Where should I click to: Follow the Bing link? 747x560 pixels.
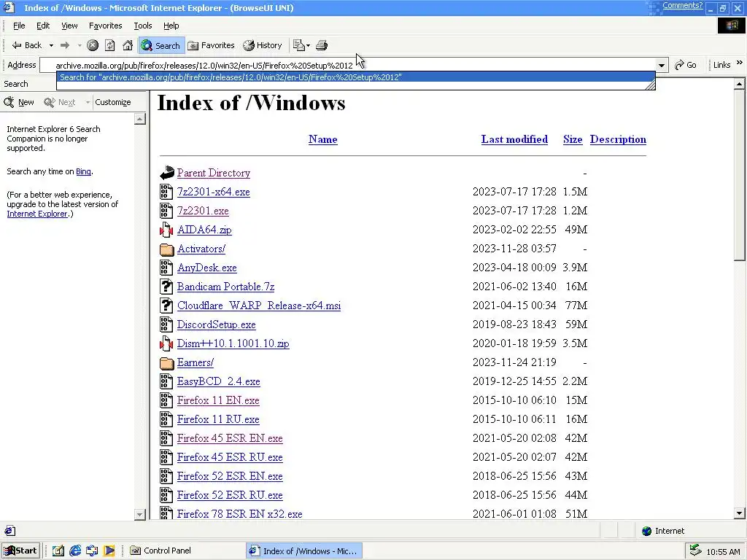83,171
